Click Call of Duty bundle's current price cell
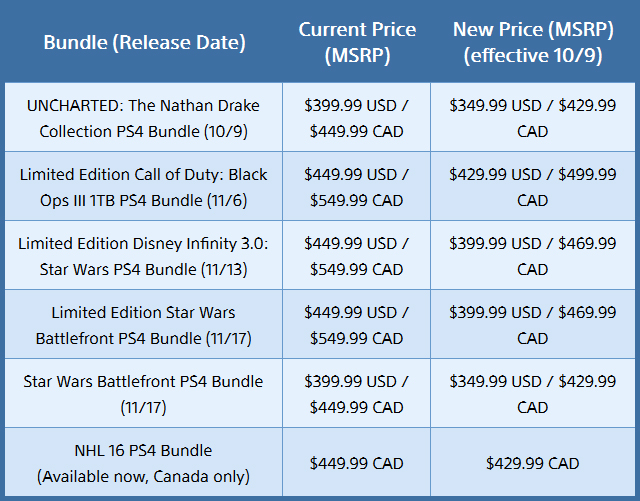 coord(357,186)
